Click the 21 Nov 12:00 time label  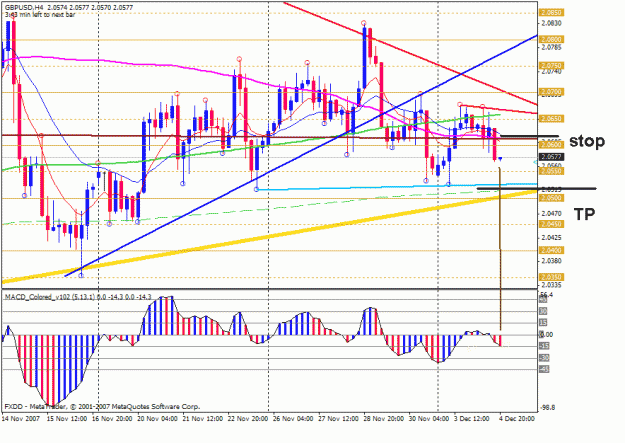[202, 419]
